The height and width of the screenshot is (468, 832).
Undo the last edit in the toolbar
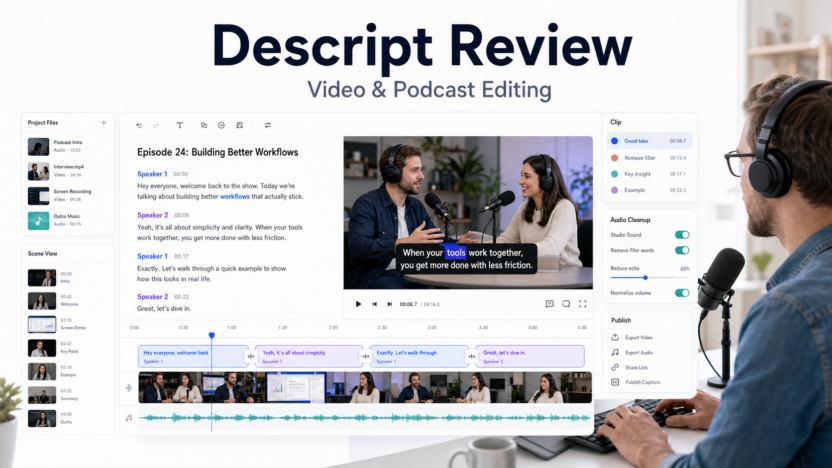pyautogui.click(x=139, y=125)
